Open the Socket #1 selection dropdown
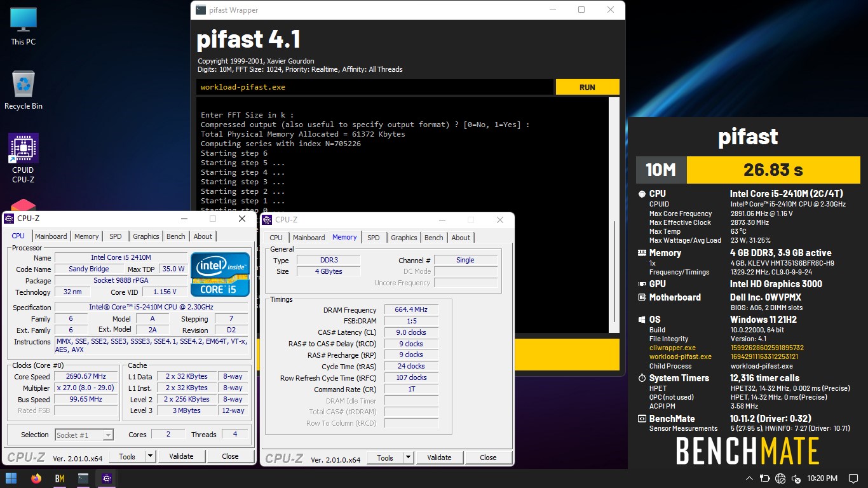The width and height of the screenshot is (868, 488). tap(84, 435)
